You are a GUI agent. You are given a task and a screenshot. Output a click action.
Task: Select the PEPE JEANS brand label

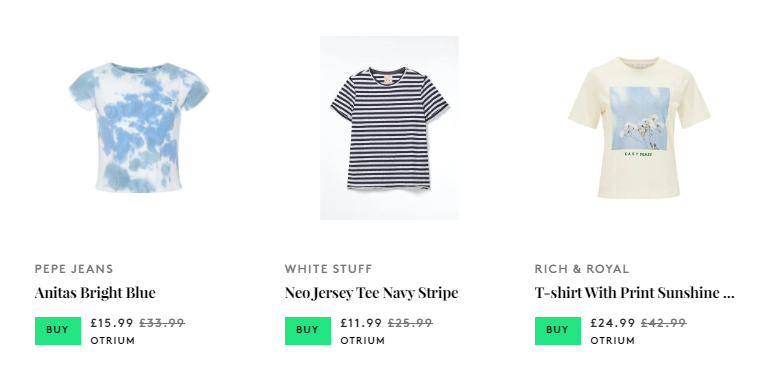[74, 269]
